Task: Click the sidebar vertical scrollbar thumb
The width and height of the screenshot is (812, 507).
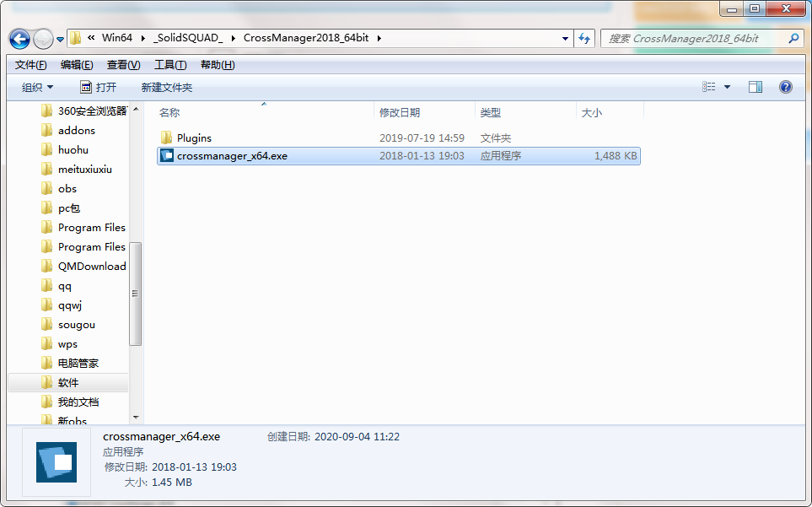Action: [x=135, y=294]
